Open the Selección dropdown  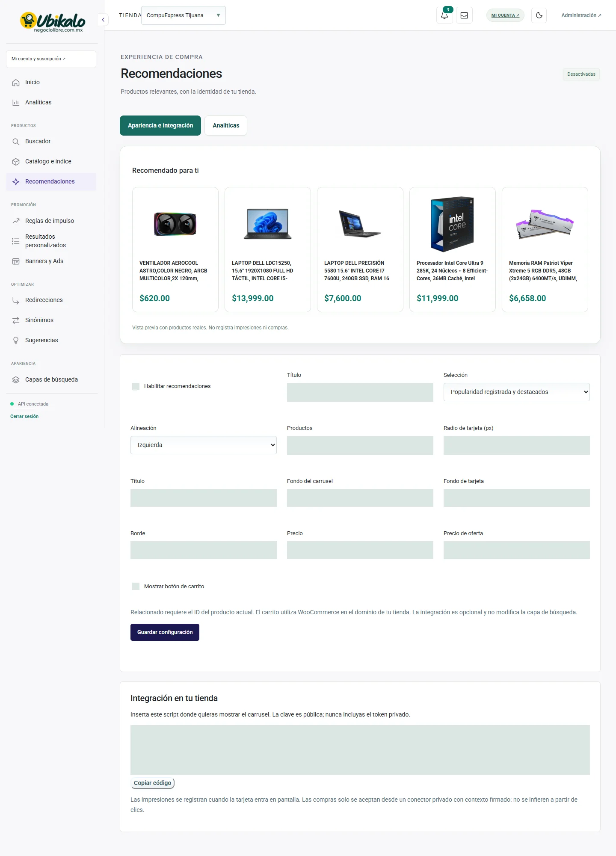tap(517, 392)
